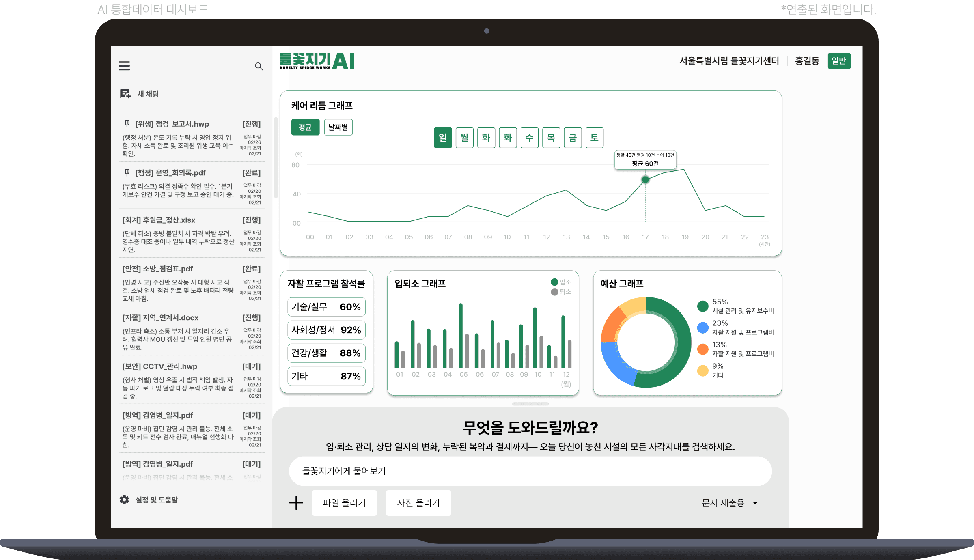Click the plus icon beside 파일 올리기
This screenshot has height=560, width=974.
[296, 503]
